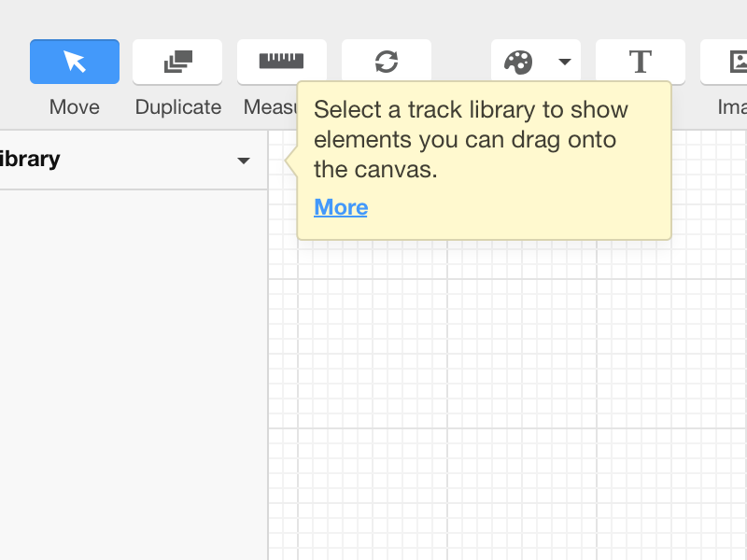Click the Duplicate stacked-layers icon

pyautogui.click(x=177, y=62)
